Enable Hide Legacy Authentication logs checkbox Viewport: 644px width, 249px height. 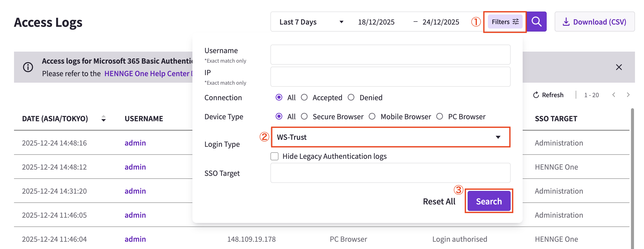(x=274, y=156)
